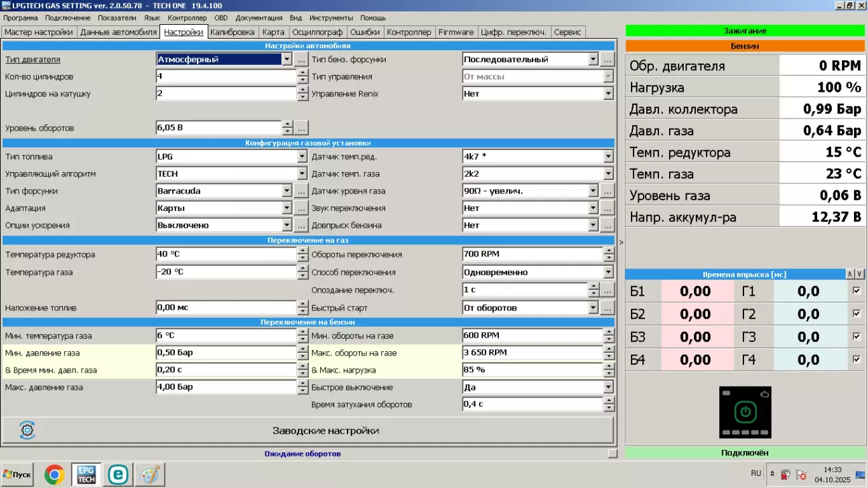Click the factory settings refresh gear icon
The width and height of the screenshot is (868, 488).
(27, 430)
